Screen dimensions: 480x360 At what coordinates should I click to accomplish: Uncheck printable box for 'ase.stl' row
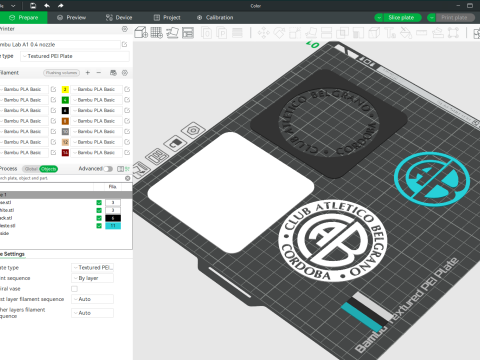99,203
